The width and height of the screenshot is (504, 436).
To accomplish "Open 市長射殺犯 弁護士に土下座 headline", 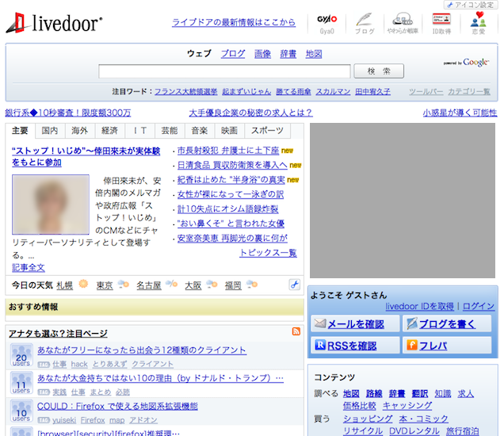I will (x=228, y=151).
